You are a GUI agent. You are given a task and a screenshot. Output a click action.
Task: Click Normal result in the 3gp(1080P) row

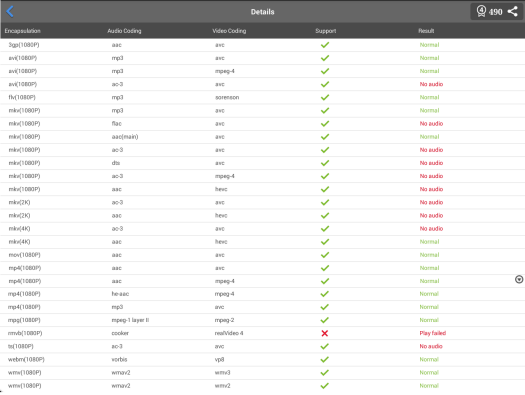click(429, 45)
